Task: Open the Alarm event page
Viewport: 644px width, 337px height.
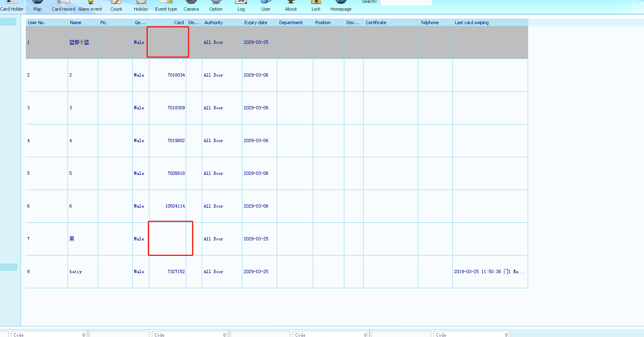Action: [x=90, y=6]
